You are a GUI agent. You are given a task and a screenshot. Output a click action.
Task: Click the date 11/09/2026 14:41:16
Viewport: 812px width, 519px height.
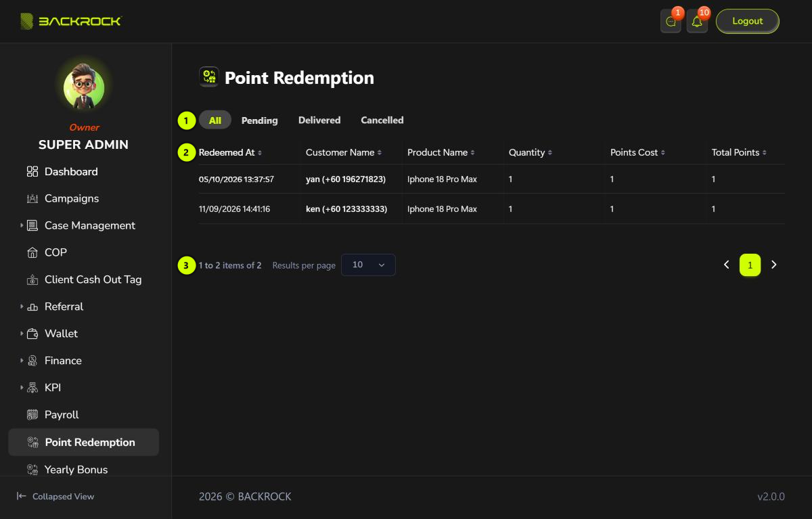[x=234, y=209]
